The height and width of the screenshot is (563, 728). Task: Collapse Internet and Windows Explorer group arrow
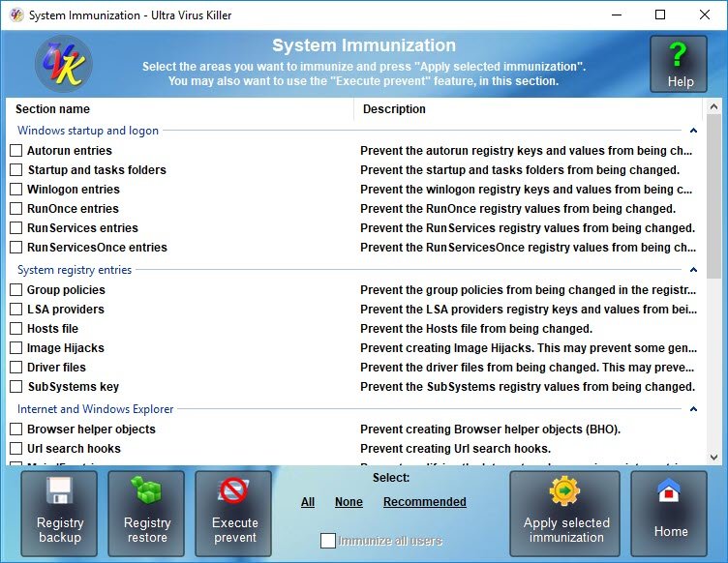[693, 408]
